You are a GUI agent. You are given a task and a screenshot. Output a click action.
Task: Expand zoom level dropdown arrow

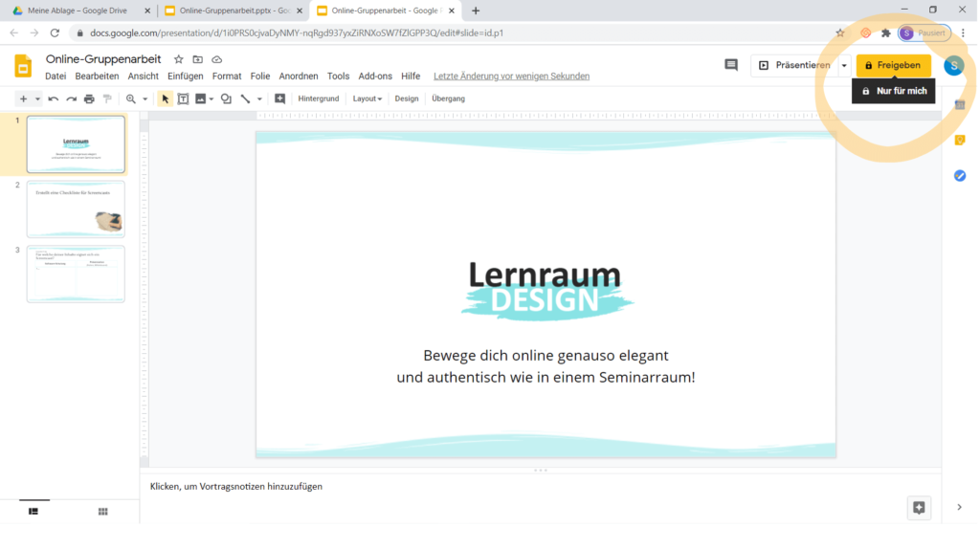[x=145, y=99]
